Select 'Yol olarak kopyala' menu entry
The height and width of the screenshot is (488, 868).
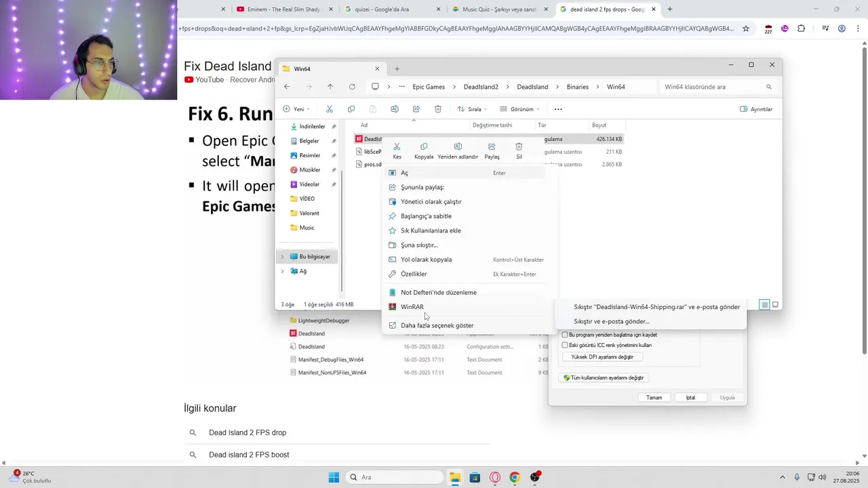465,260
